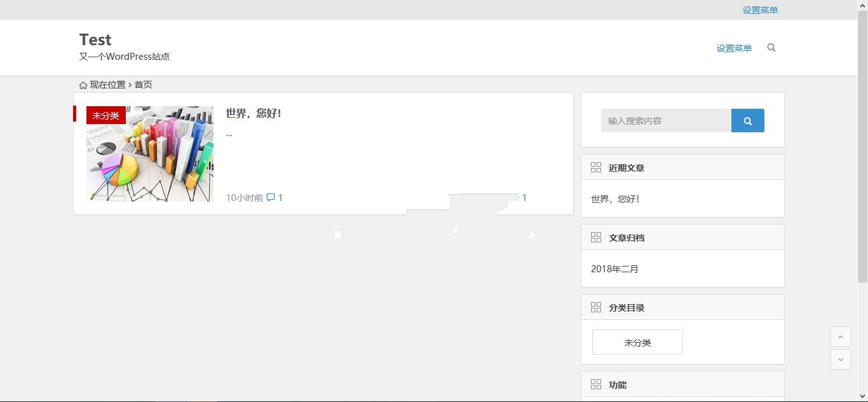Click the red 未分类 label on the thumbnail
This screenshot has width=868, height=402.
(x=105, y=115)
